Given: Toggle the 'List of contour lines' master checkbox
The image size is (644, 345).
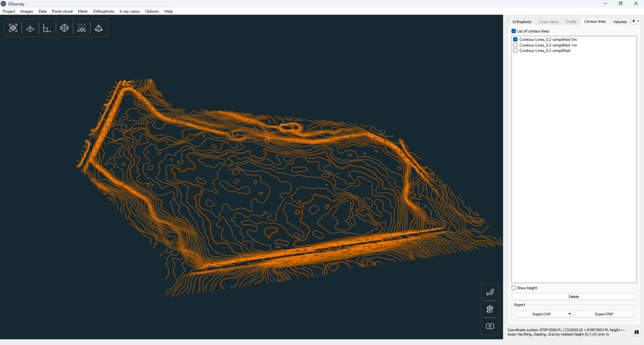Looking at the screenshot, I should [x=513, y=31].
